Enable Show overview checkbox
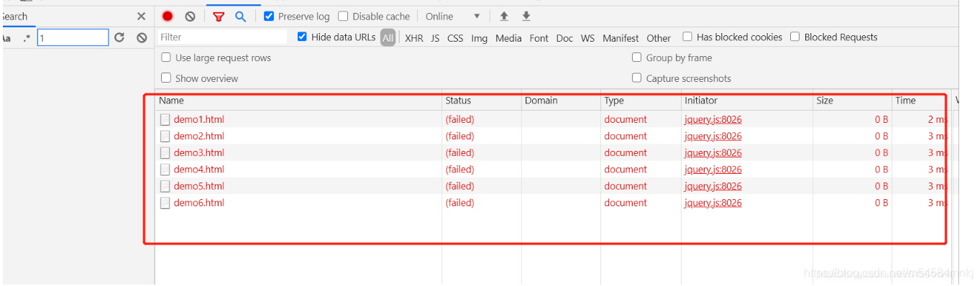Screen dimensions: 980x286 pos(166,78)
